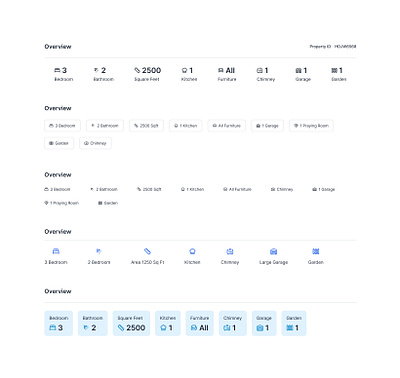Click the 'Large Garage' label
Image resolution: width=400 pixels, height=378 pixels.
[x=273, y=262]
